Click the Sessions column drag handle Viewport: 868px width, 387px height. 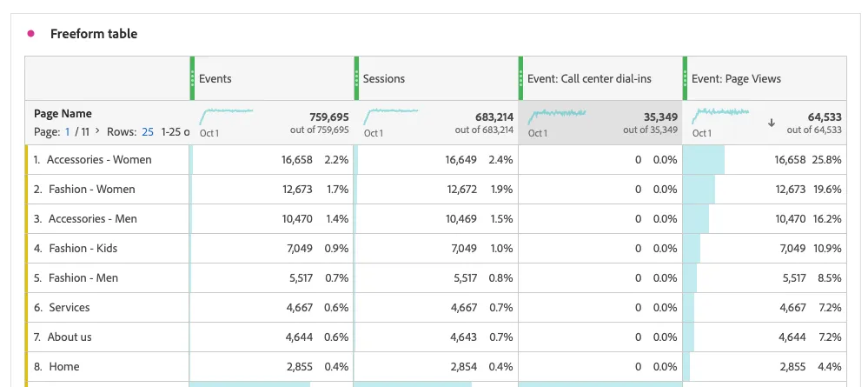pos(356,78)
